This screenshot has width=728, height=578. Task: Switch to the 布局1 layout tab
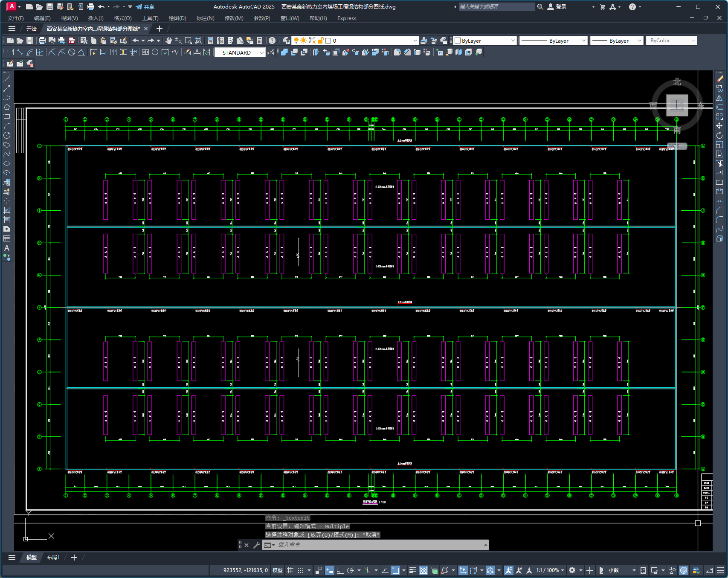click(x=53, y=558)
